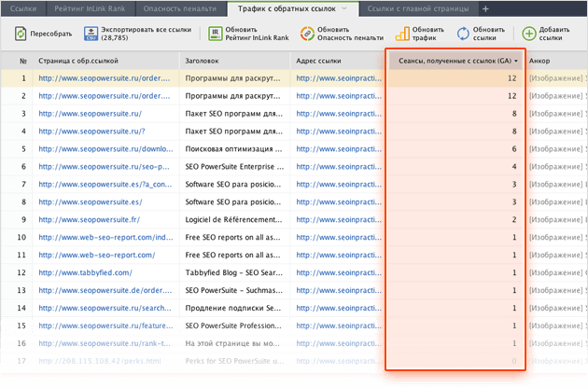Switch to Рейтинг InLink Rank tab
The image size is (588, 388).
[x=90, y=8]
